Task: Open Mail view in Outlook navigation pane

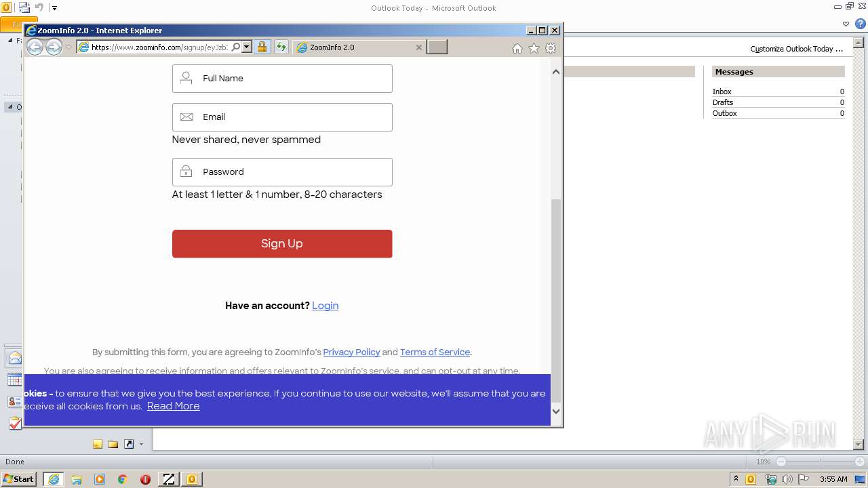Action: 14,358
